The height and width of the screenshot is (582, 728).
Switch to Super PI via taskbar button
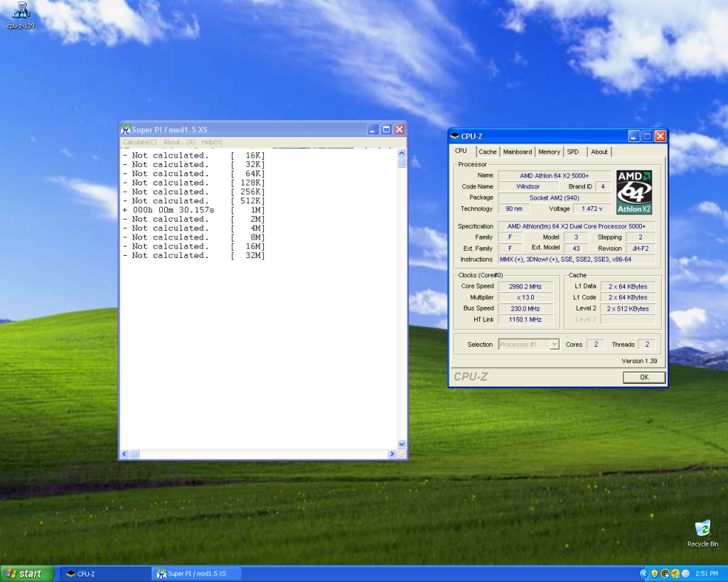pyautogui.click(x=196, y=574)
